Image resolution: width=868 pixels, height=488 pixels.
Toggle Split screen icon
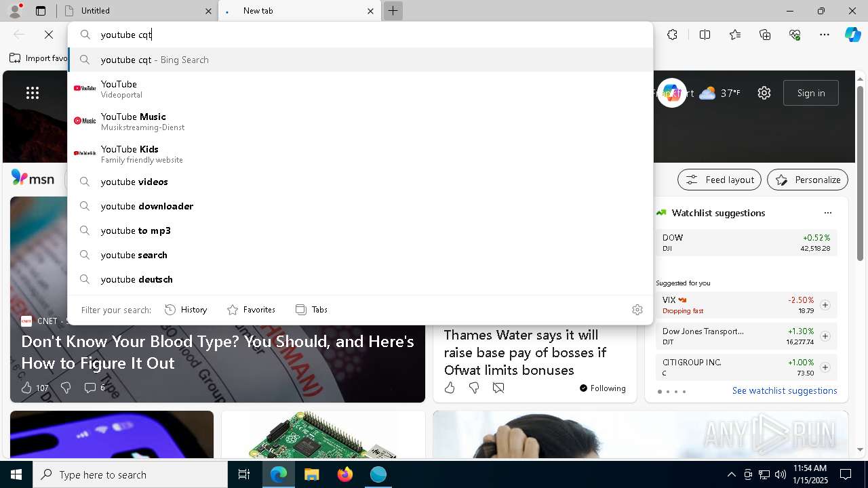coord(705,35)
